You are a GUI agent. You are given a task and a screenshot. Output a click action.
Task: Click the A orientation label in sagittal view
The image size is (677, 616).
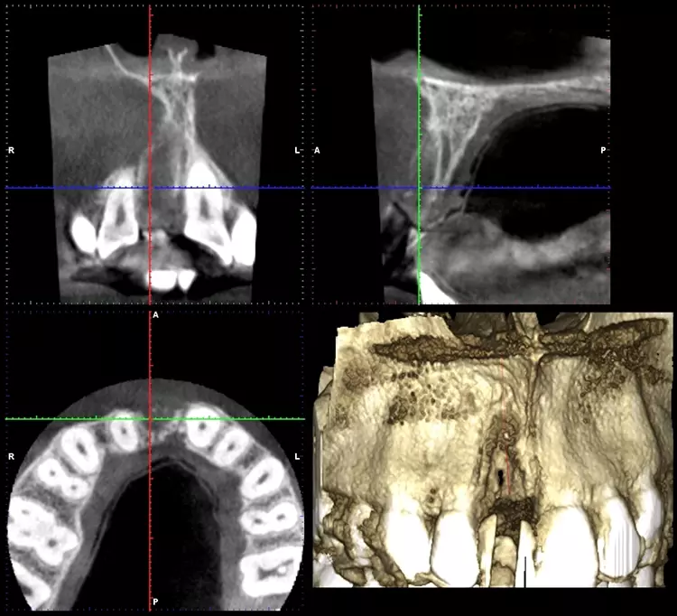[318, 150]
